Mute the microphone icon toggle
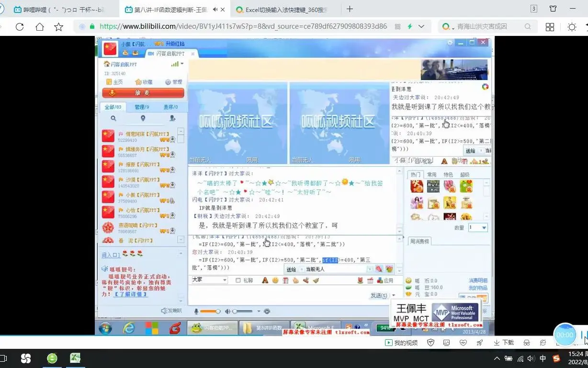588x368 pixels. [196, 311]
